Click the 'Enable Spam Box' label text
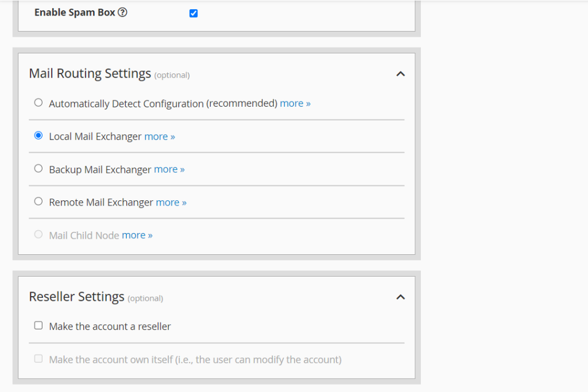The width and height of the screenshot is (588, 392). 75,12
